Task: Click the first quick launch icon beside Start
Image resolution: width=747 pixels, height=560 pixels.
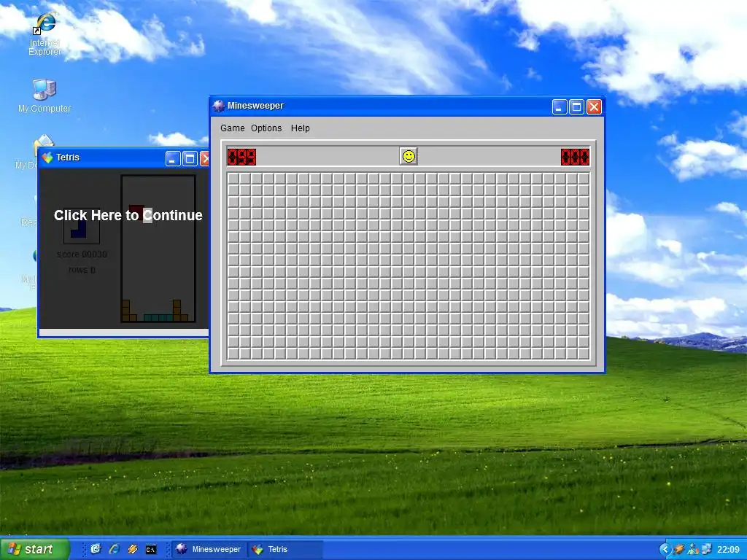Action: [96, 549]
